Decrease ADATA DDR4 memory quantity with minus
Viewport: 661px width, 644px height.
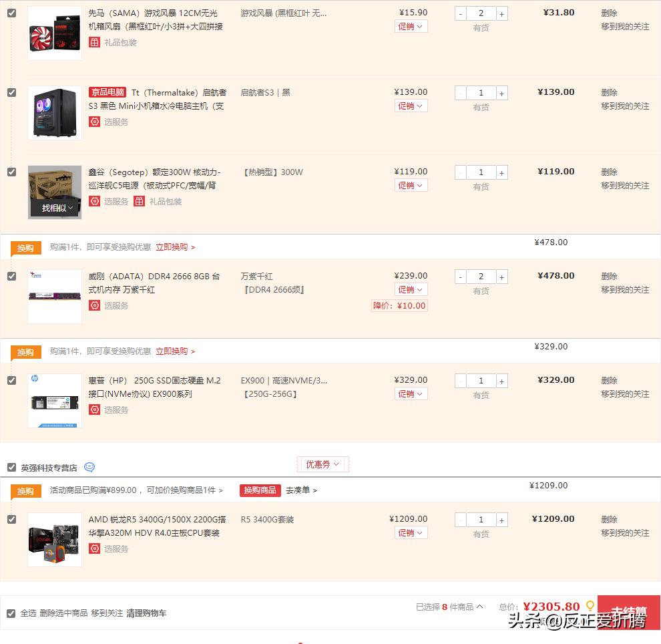click(460, 277)
